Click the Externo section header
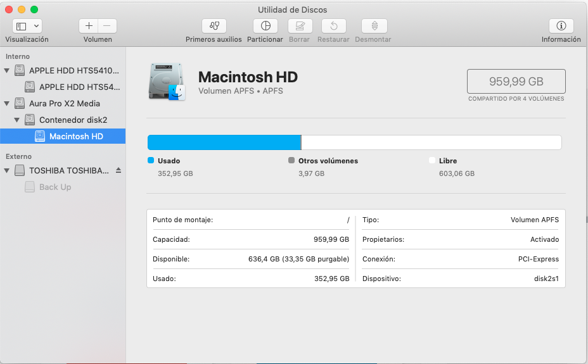This screenshot has height=364, width=588. [18, 156]
